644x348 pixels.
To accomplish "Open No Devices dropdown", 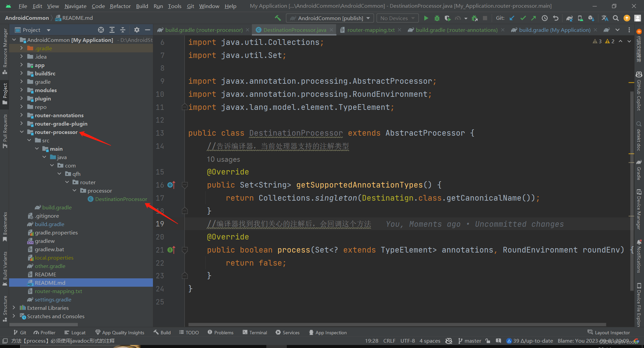I will tap(397, 18).
